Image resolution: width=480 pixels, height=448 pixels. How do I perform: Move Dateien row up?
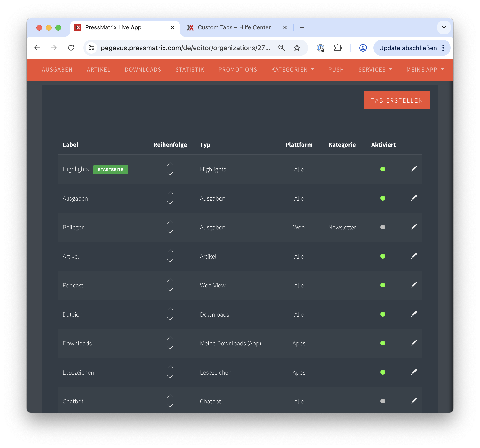(170, 309)
